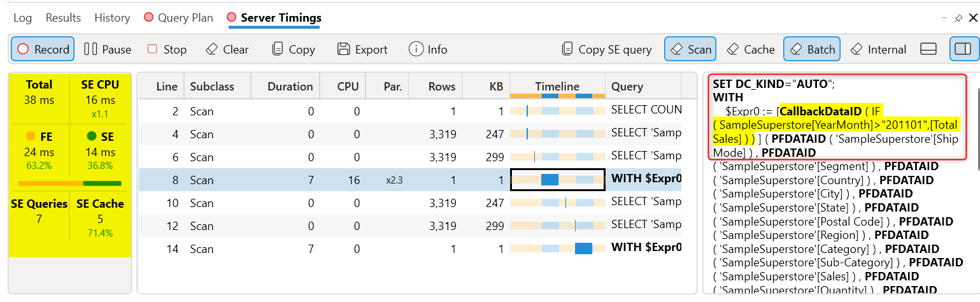Click the Record button in the toolbar
This screenshot has width=980, height=302.
[x=43, y=49]
